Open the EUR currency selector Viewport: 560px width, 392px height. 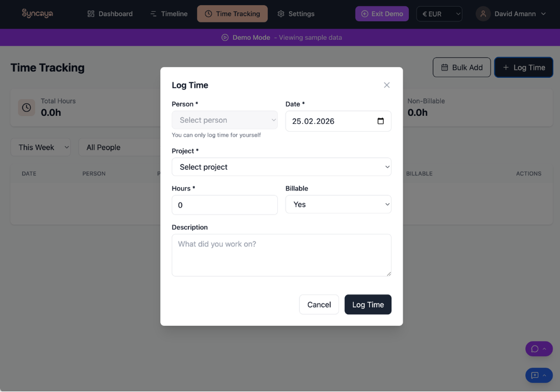pos(439,14)
